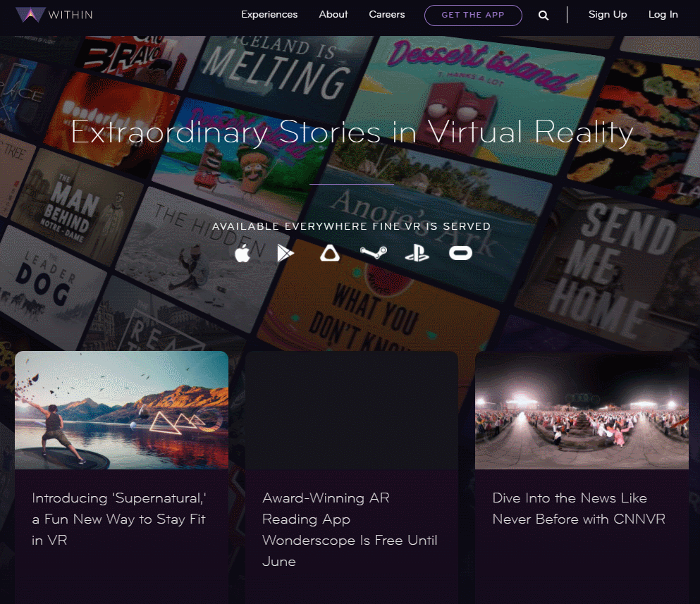
Task: Choose the Steam icon
Action: click(374, 253)
